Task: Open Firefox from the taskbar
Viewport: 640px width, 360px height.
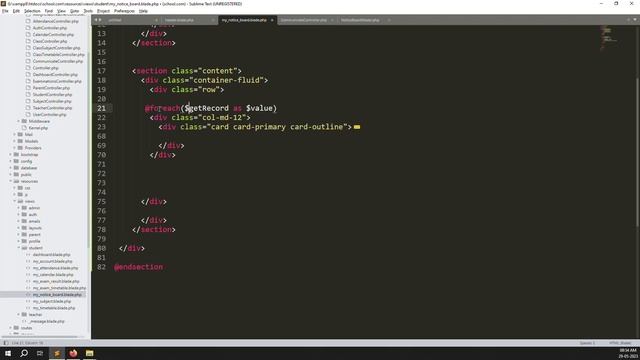Action: tap(73, 353)
